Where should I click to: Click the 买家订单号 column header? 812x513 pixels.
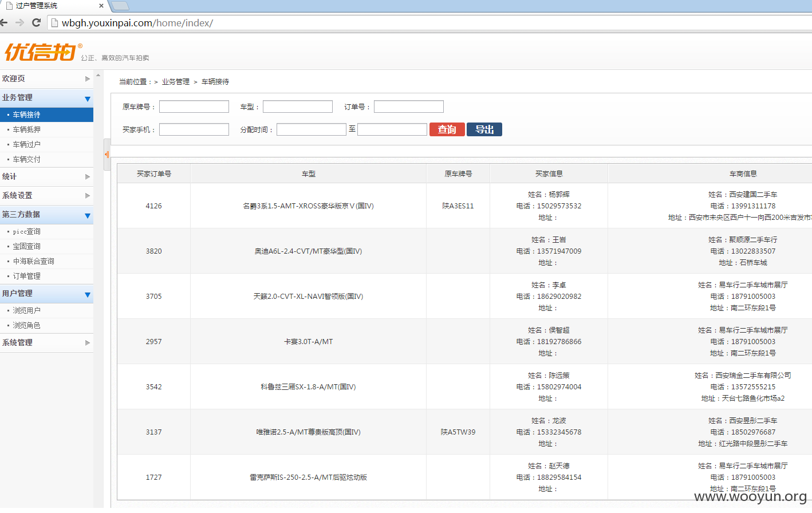(x=154, y=173)
